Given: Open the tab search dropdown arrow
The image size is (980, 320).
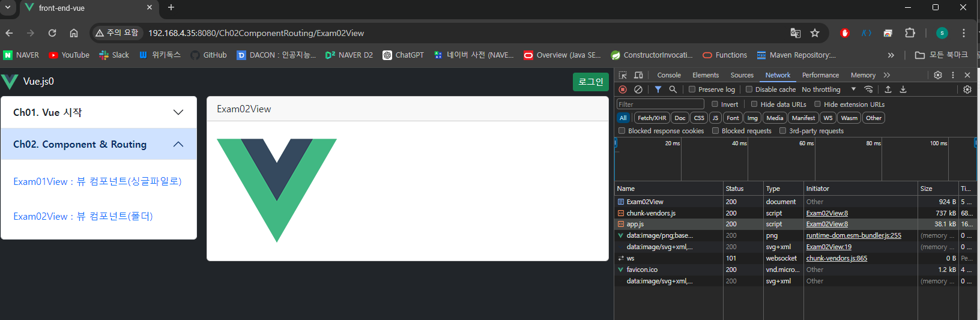Looking at the screenshot, I should coord(8,7).
